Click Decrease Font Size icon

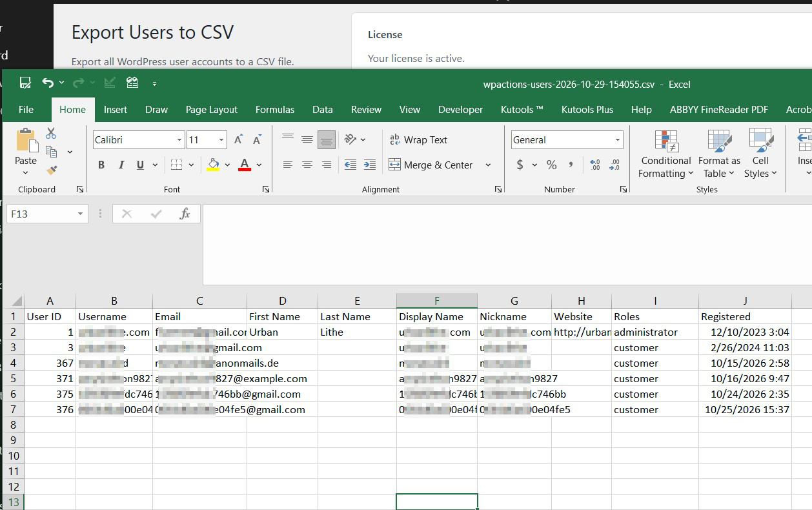click(257, 140)
